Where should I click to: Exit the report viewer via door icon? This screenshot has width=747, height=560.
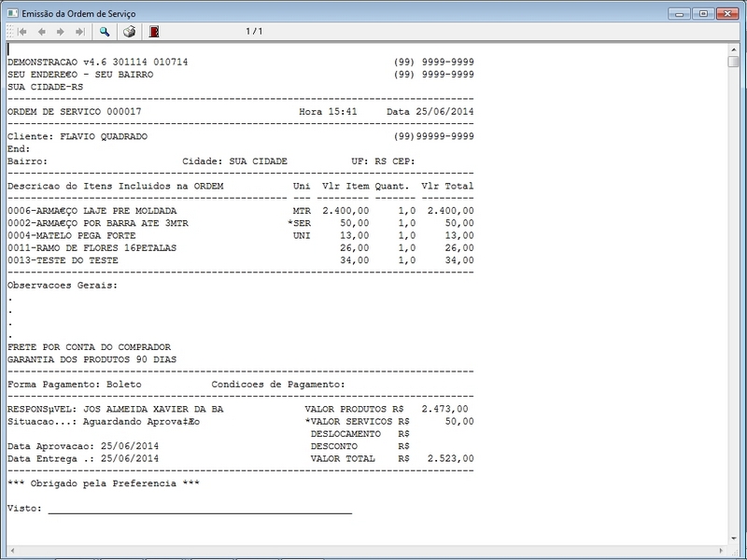click(x=153, y=31)
